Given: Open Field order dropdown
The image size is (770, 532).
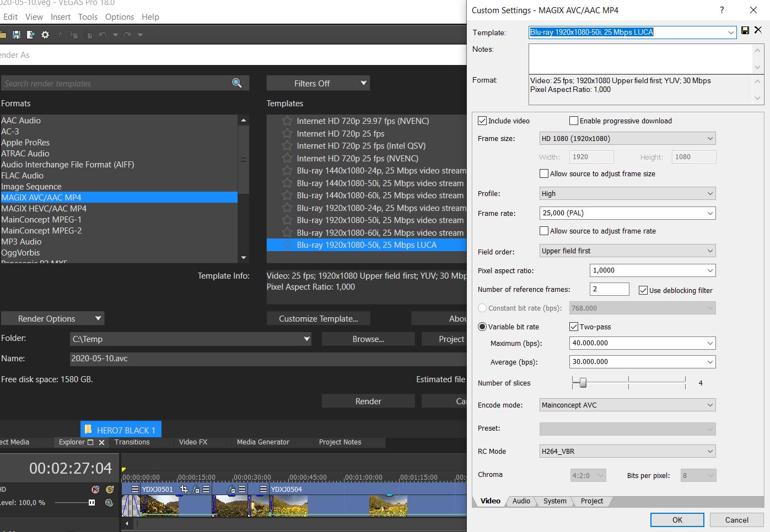Looking at the screenshot, I should tap(627, 251).
